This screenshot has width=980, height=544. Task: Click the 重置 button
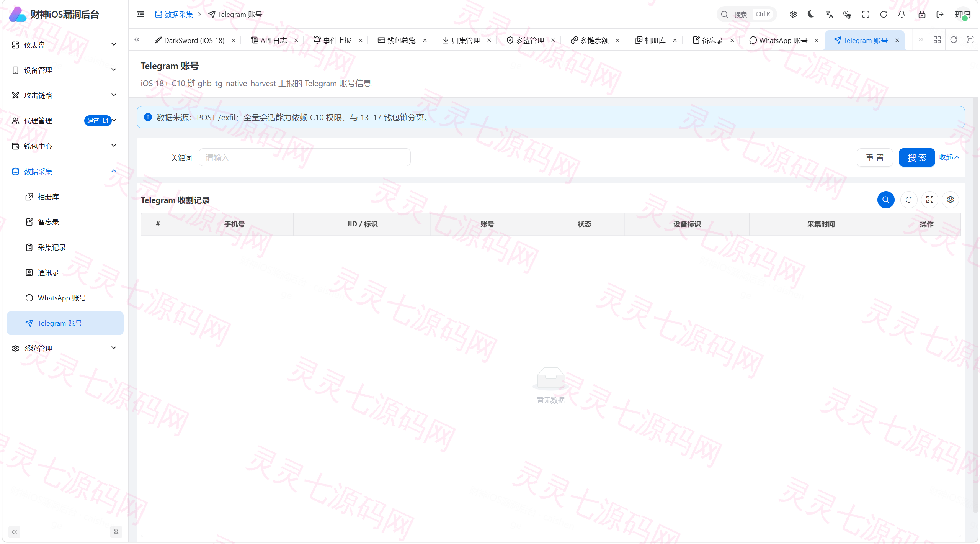tap(875, 157)
